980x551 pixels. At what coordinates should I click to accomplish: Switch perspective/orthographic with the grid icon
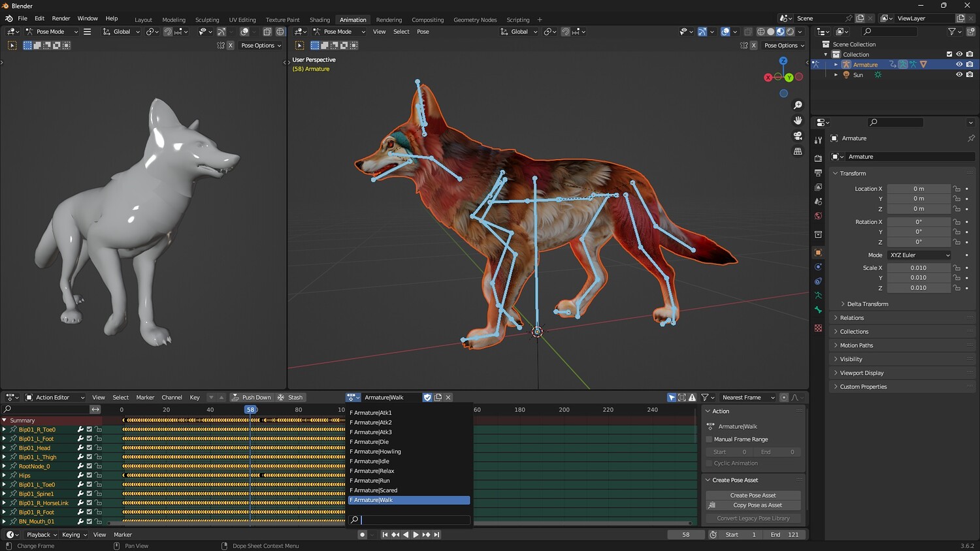click(x=798, y=151)
